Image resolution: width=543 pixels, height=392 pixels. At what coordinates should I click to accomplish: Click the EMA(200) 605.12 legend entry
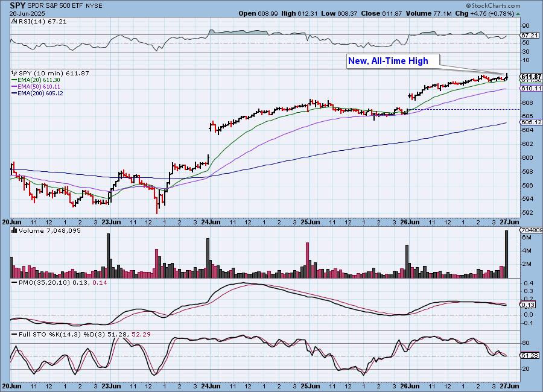[40, 93]
